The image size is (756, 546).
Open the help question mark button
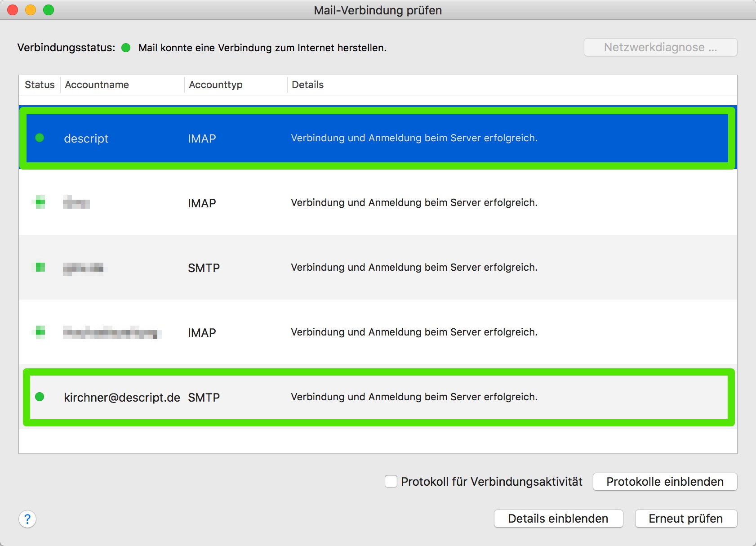(27, 519)
